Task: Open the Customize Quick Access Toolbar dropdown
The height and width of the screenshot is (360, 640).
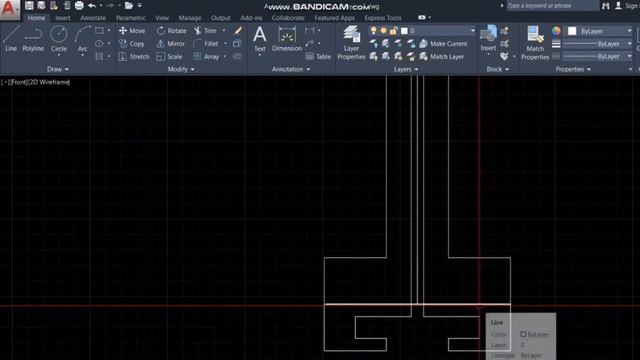Action: tap(140, 5)
